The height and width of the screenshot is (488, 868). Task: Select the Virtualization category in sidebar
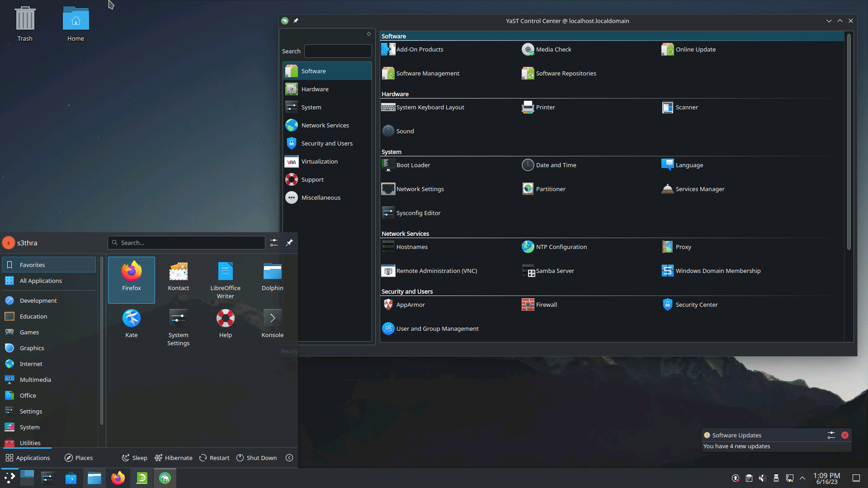(319, 161)
